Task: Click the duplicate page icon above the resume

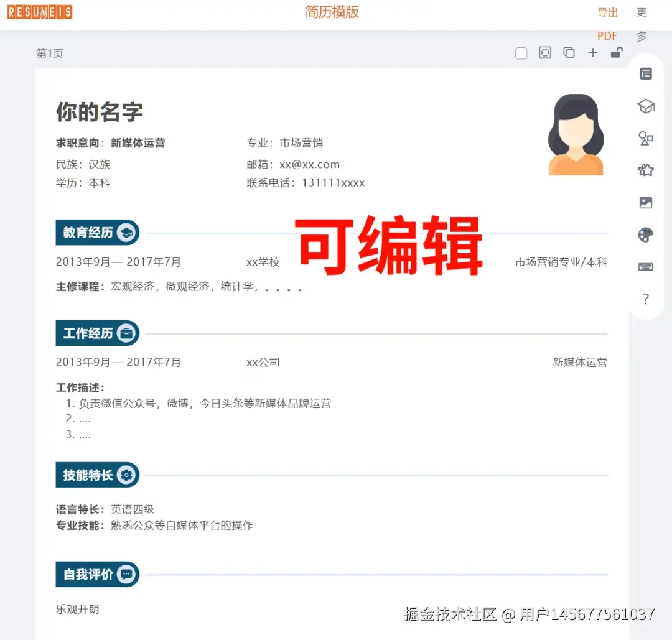Action: point(569,53)
